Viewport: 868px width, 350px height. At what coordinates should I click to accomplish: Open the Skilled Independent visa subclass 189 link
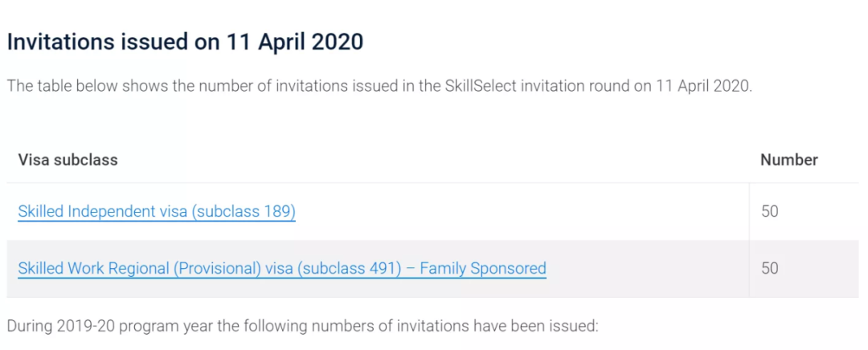tap(157, 212)
